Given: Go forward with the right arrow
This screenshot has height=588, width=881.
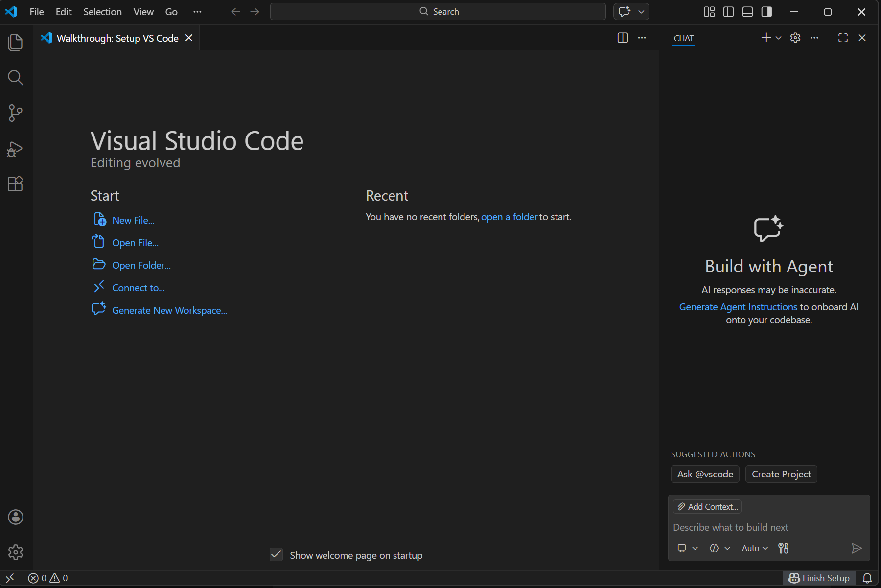Looking at the screenshot, I should tap(255, 12).
